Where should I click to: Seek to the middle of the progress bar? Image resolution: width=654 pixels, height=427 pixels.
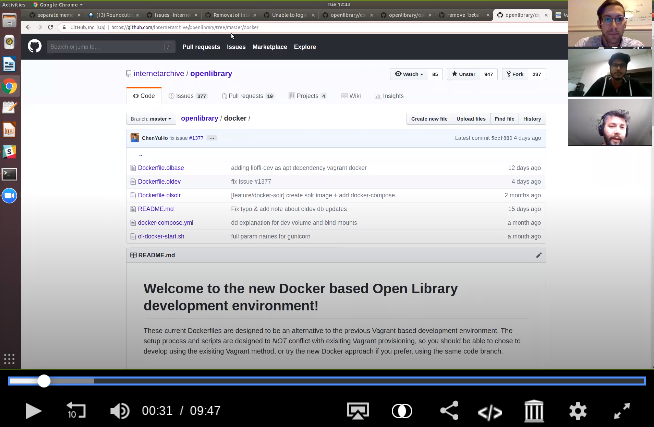[327, 381]
